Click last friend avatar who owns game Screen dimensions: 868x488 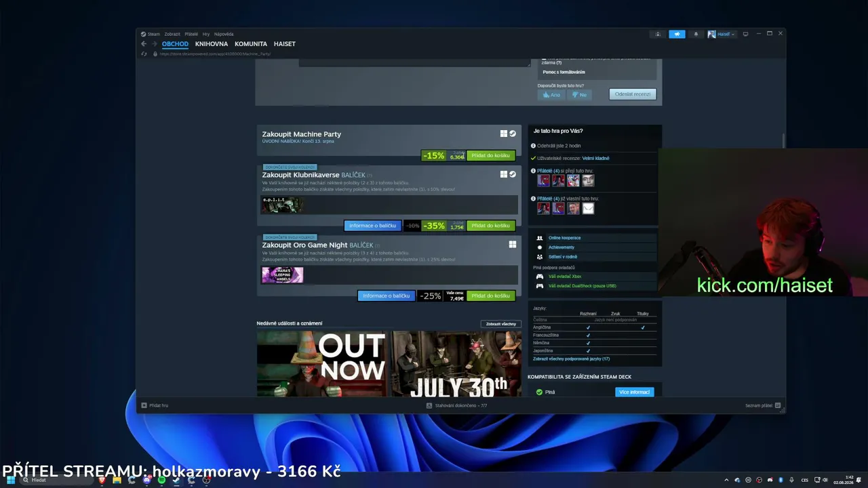point(588,208)
